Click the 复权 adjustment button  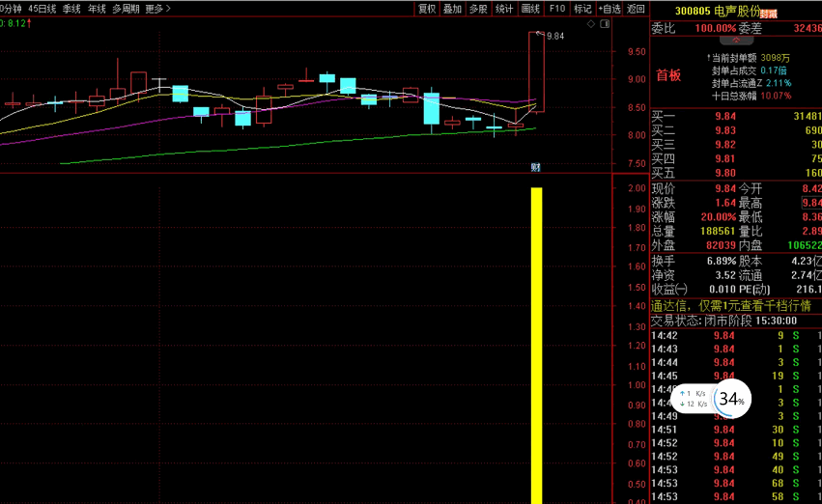(427, 9)
